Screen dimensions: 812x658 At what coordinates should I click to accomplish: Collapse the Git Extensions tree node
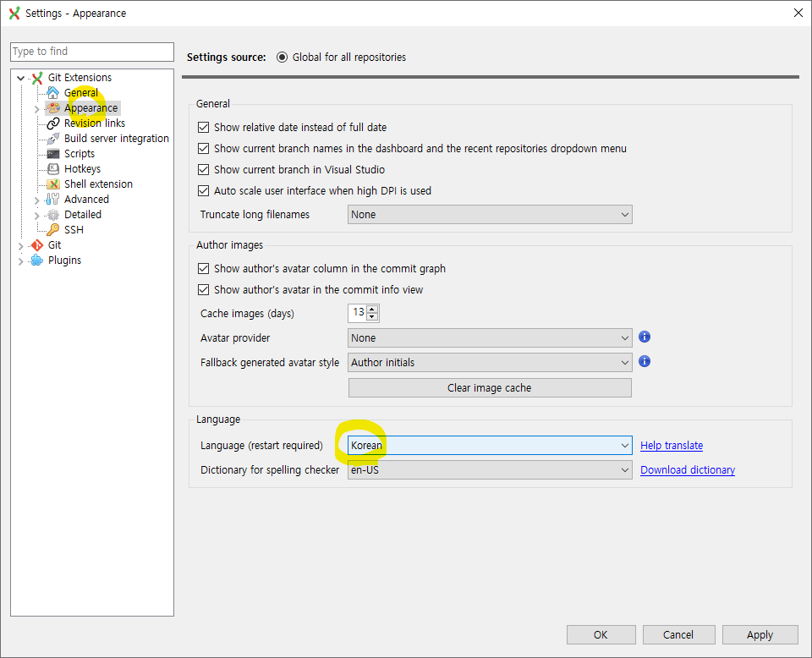(20, 78)
